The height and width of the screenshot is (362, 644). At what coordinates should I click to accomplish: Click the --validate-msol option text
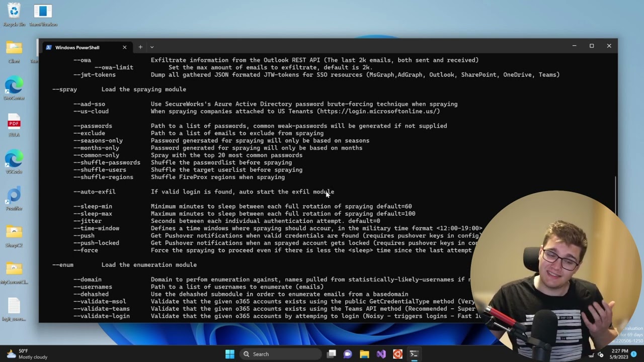[100, 302]
